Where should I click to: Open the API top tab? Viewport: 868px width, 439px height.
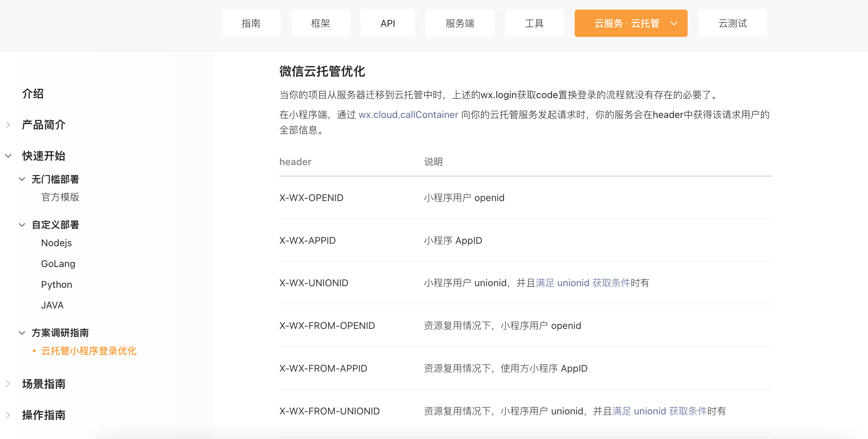[x=387, y=23]
